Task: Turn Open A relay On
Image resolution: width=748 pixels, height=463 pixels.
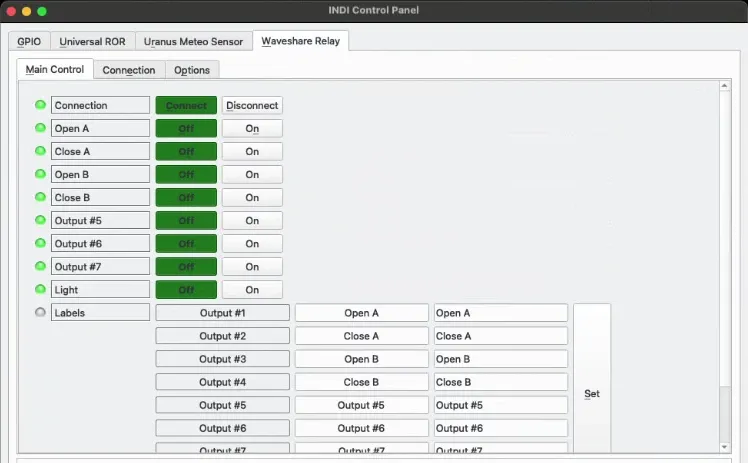Action: click(252, 128)
